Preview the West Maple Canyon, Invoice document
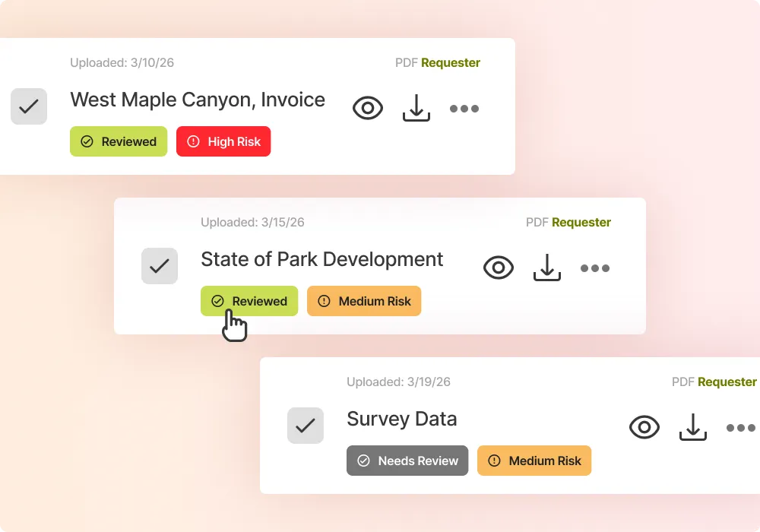This screenshot has height=532, width=760. [368, 109]
